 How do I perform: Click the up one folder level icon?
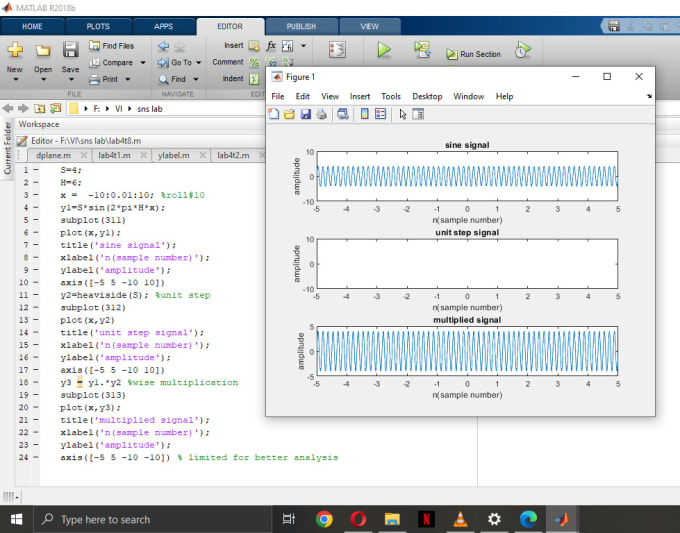pos(39,108)
